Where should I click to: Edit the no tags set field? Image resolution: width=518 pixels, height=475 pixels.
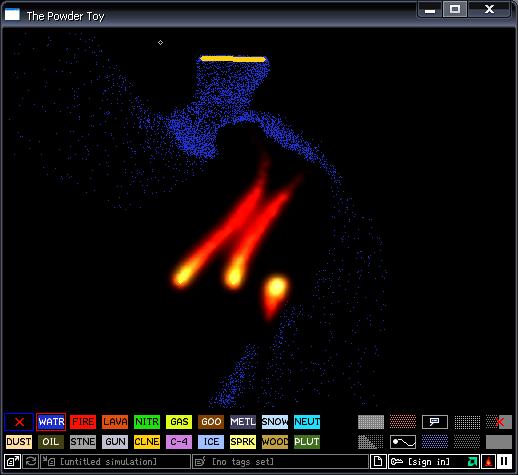coord(281,462)
